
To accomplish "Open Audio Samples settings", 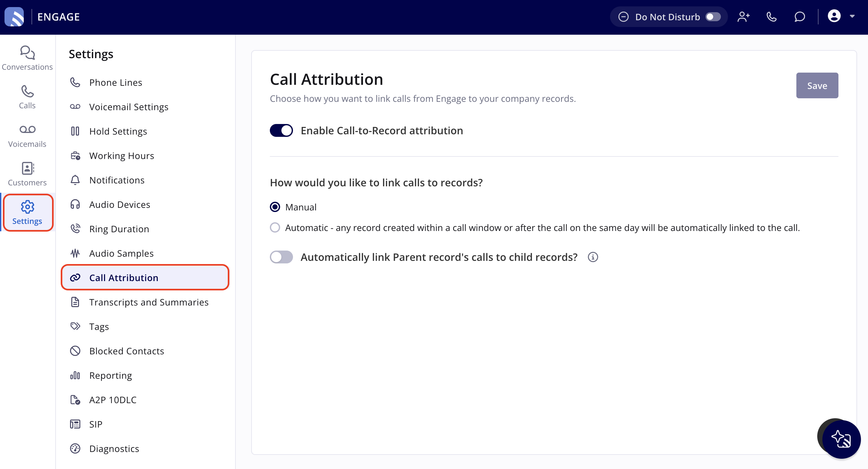I will (x=145, y=253).
